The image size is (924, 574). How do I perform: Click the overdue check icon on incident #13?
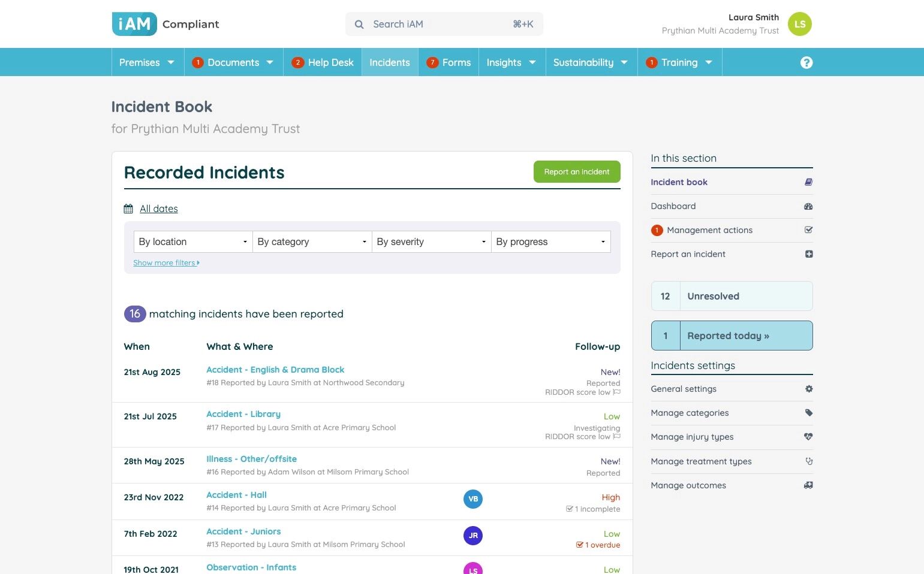(x=579, y=545)
